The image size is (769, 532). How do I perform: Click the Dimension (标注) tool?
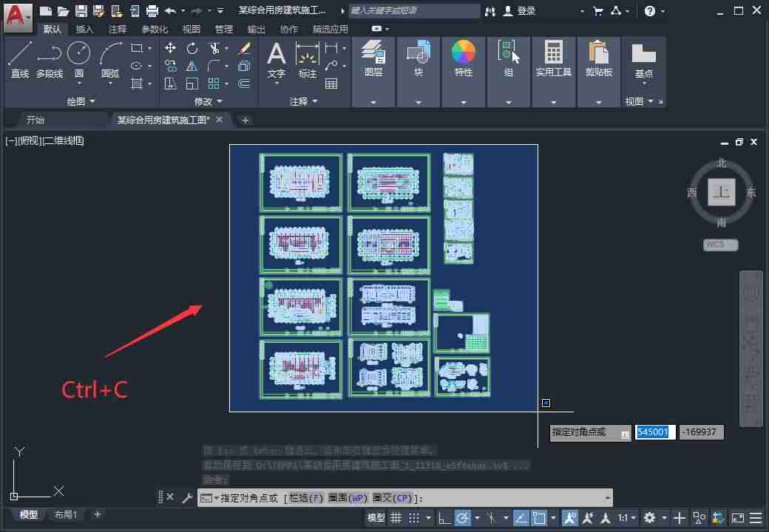pos(308,60)
